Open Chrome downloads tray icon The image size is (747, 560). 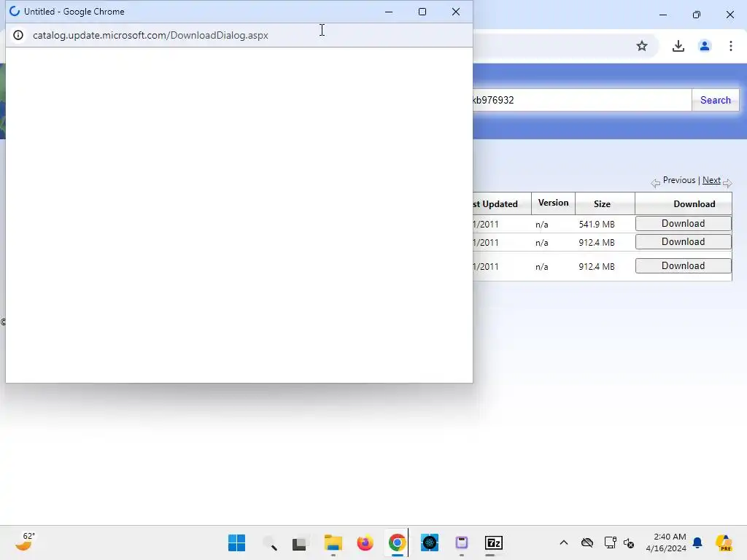coord(678,46)
